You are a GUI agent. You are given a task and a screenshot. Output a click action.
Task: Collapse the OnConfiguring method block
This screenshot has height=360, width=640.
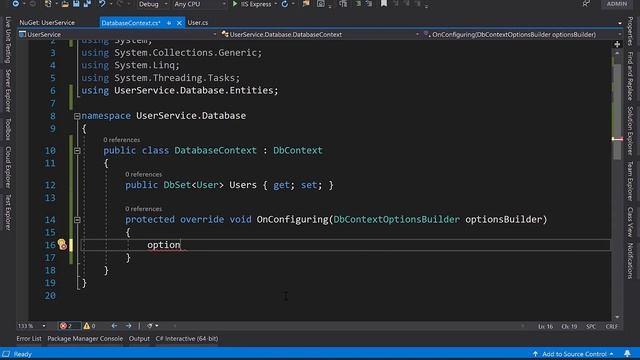(77, 220)
